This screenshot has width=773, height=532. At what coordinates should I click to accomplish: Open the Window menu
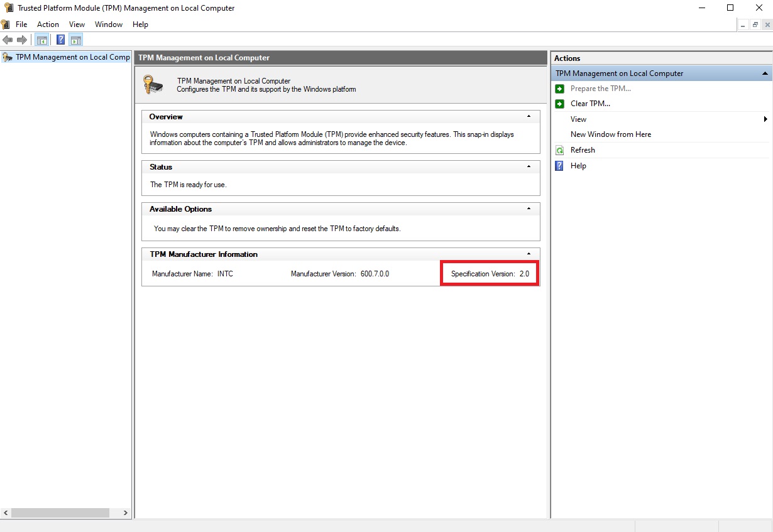[x=108, y=24]
